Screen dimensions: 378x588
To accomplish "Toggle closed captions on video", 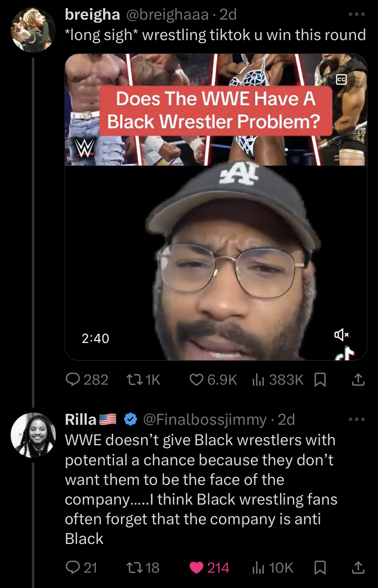I will 341,79.
